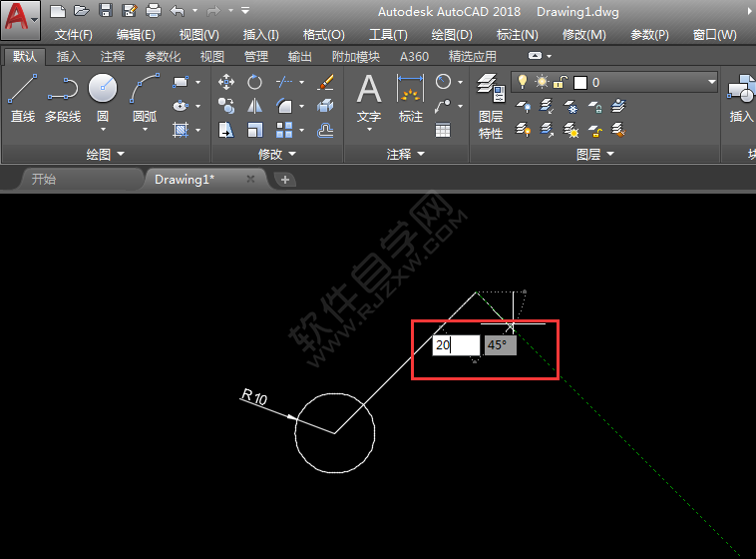Select the Polyline (多段线) tool
756x559 pixels.
(62, 98)
